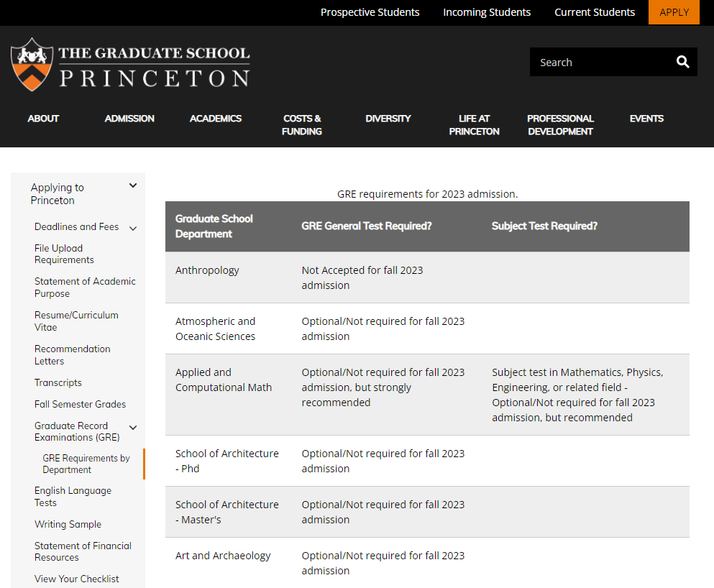This screenshot has height=588, width=714.
Task: Collapse the Applying to Princeton section
Action: [132, 185]
